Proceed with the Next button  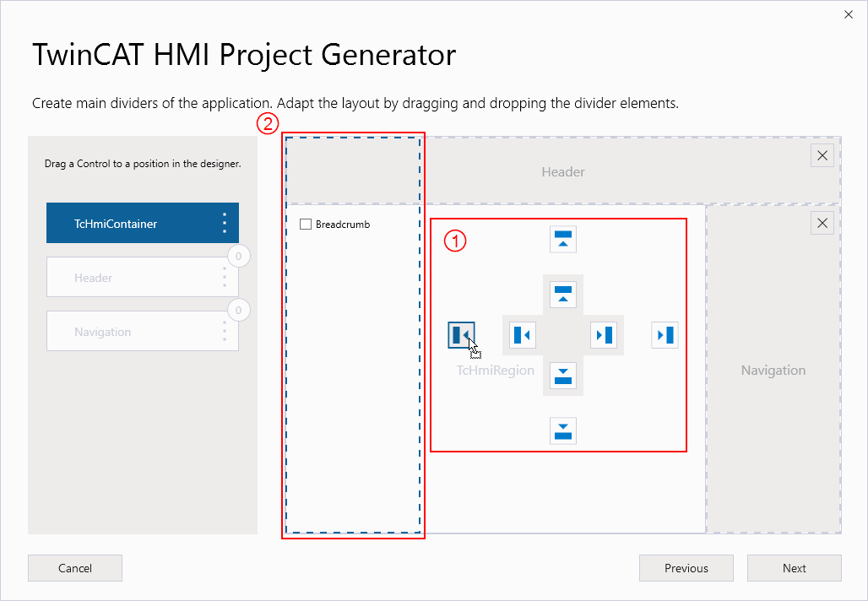(795, 568)
